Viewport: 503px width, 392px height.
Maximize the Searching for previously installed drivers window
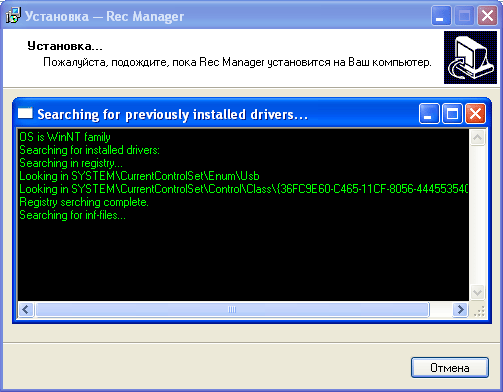pyautogui.click(x=452, y=113)
